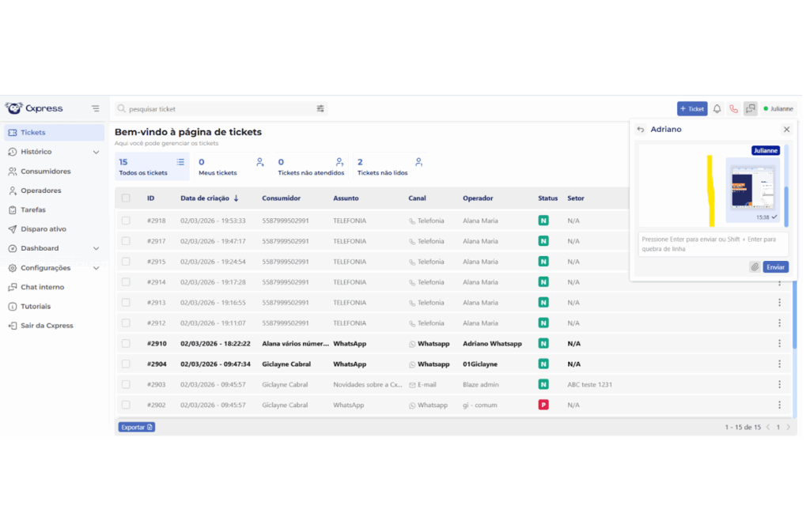The height and width of the screenshot is (532, 810).
Task: Expand the Histórico sidebar section
Action: coord(96,152)
